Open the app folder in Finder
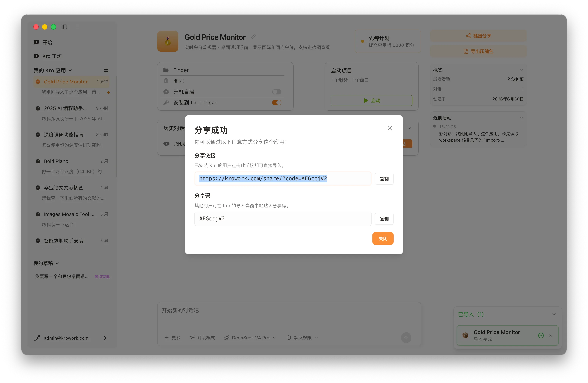 click(x=222, y=70)
